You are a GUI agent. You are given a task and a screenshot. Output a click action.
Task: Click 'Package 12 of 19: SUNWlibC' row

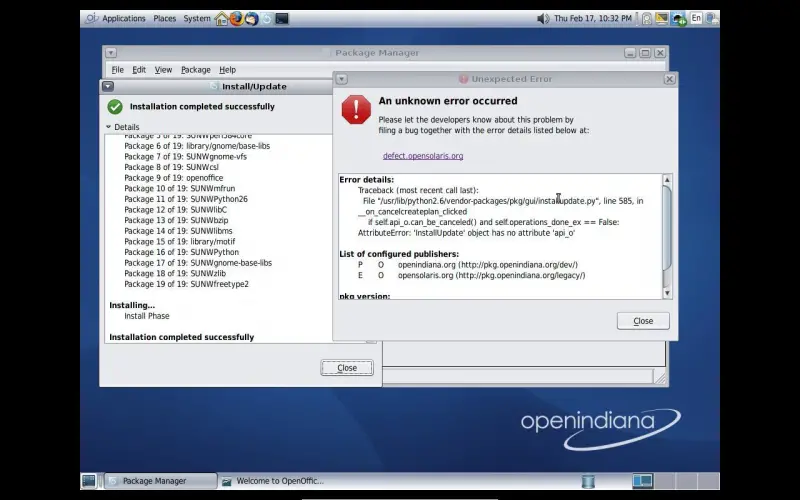point(176,210)
